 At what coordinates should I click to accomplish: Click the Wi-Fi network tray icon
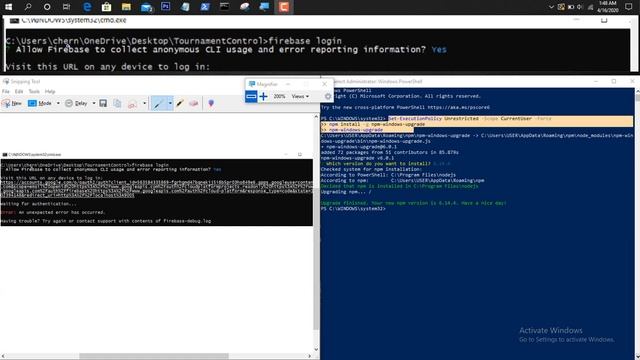point(590,7)
